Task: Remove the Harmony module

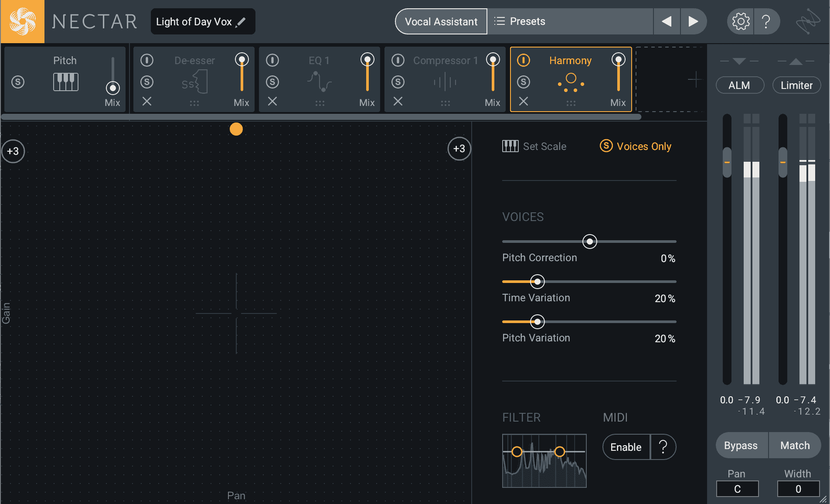Action: point(524,101)
